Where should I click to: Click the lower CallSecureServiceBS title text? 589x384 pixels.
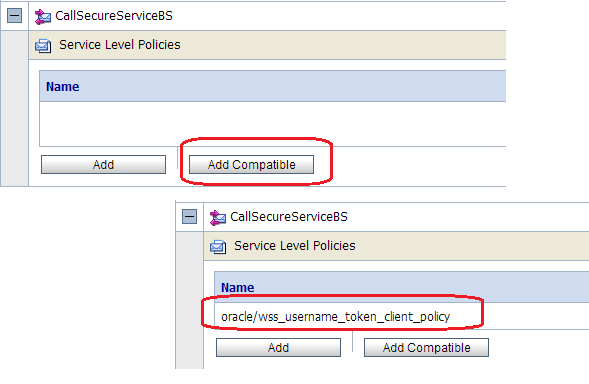pos(289,217)
